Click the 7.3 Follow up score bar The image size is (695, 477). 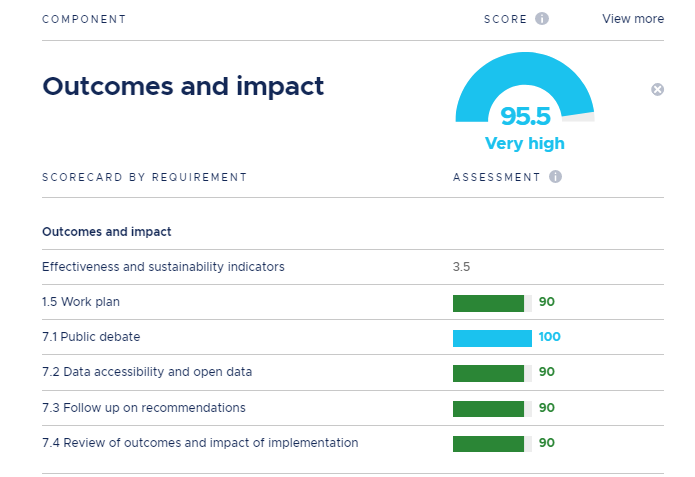489,408
